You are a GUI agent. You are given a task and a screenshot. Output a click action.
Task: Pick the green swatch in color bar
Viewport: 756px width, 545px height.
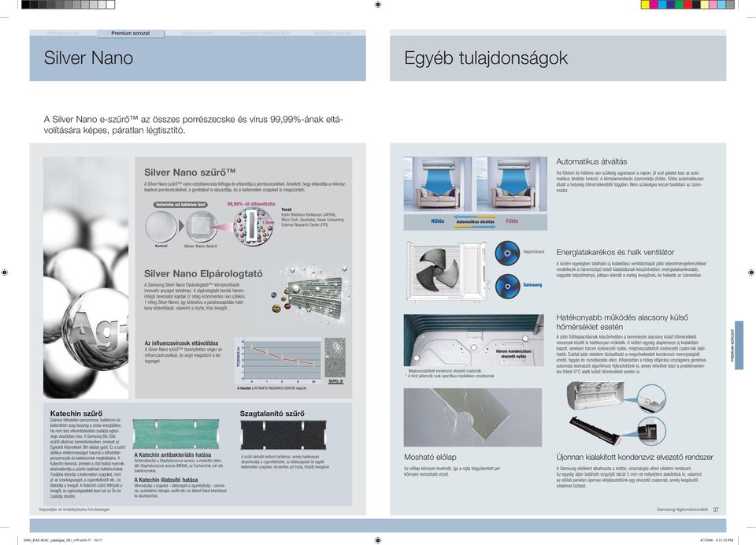pyautogui.click(x=680, y=5)
